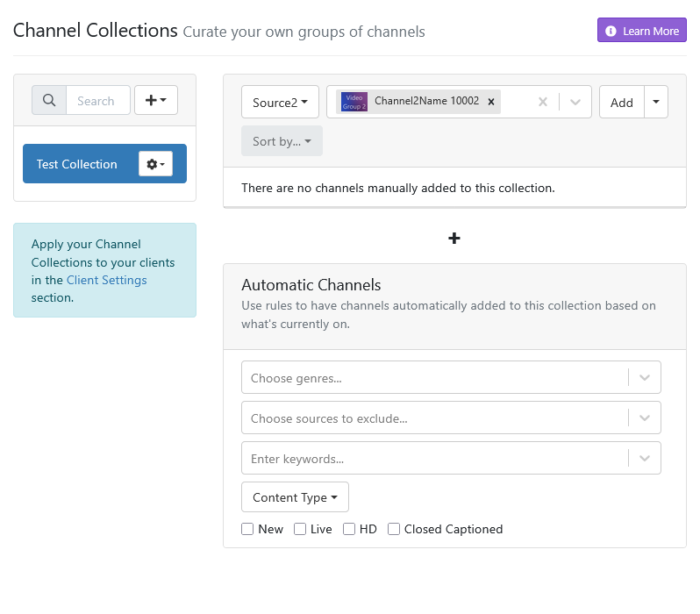
Task: Enable the Closed Captioned checkbox
Action: (x=394, y=529)
